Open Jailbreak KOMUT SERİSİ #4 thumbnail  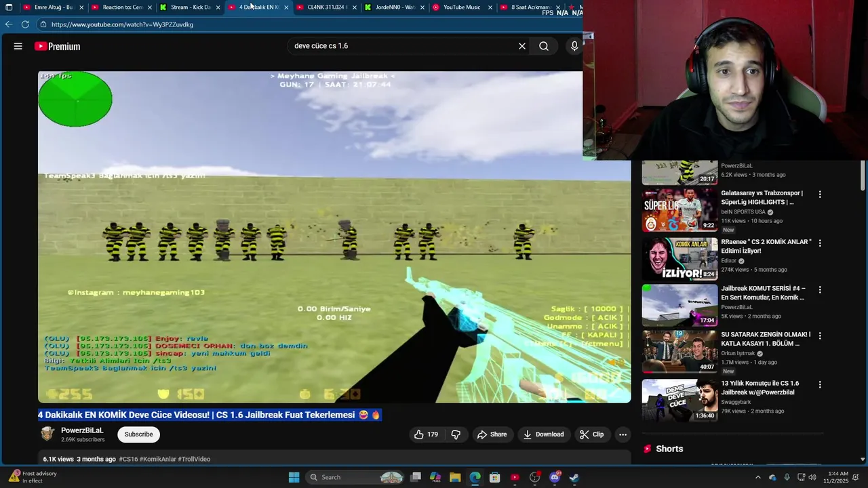coord(679,306)
